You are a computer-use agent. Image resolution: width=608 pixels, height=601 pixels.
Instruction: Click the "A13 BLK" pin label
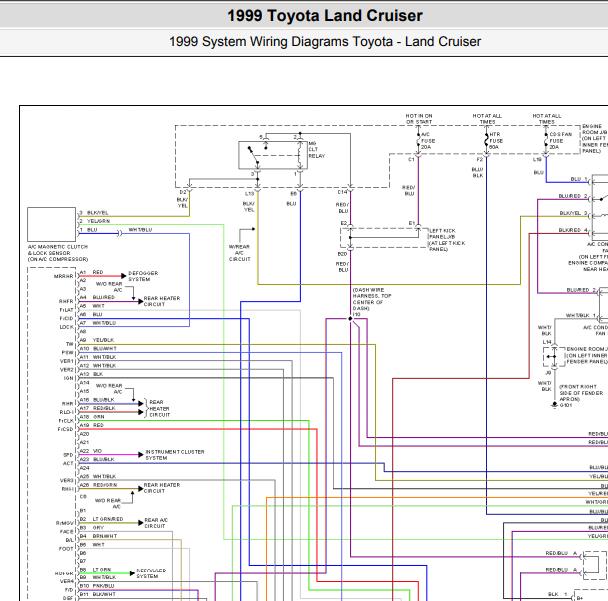[x=92, y=374]
